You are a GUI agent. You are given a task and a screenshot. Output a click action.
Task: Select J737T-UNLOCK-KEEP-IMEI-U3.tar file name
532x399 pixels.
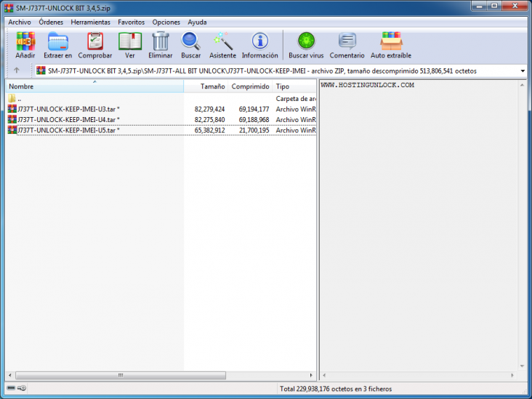[68, 109]
